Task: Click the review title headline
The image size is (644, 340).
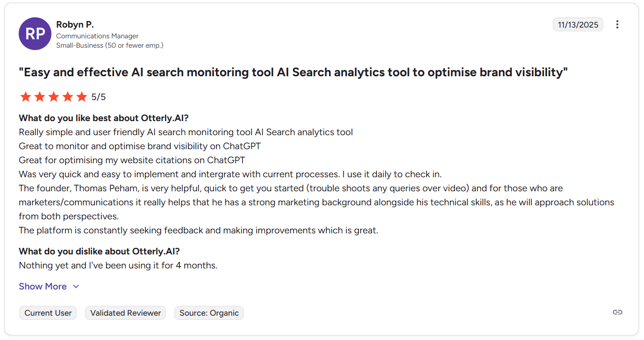Action: click(293, 72)
